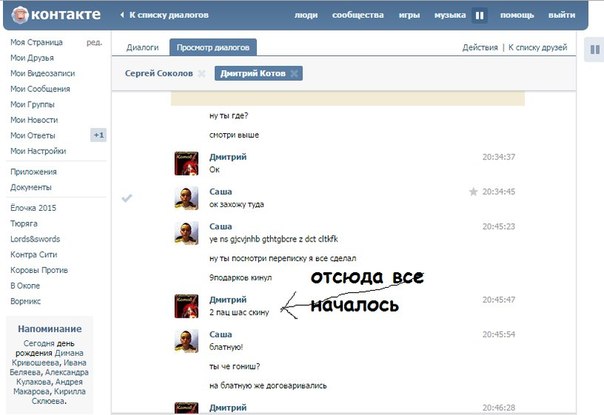This screenshot has width=604, height=415.
Task: Select message "9подарков кинул"
Action: point(240,277)
